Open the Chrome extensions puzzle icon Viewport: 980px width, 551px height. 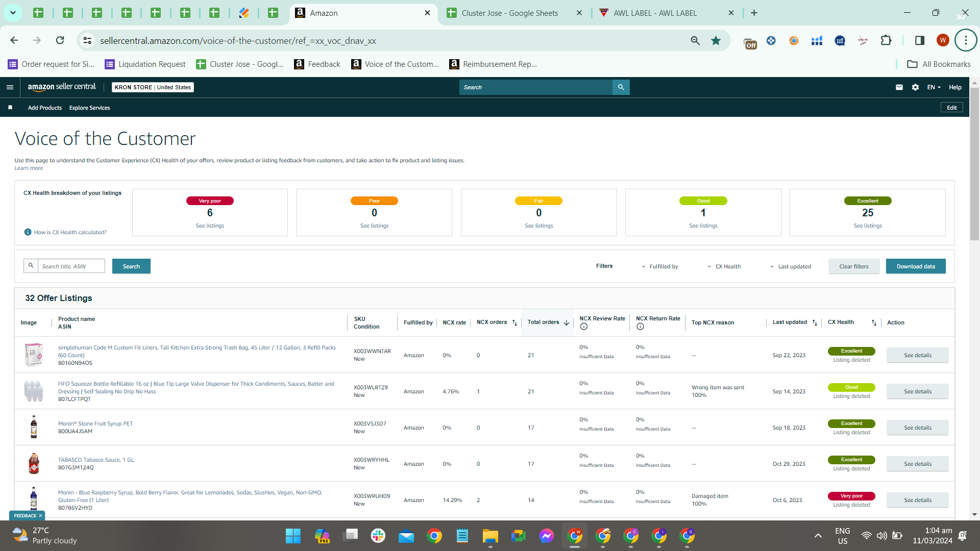click(886, 40)
